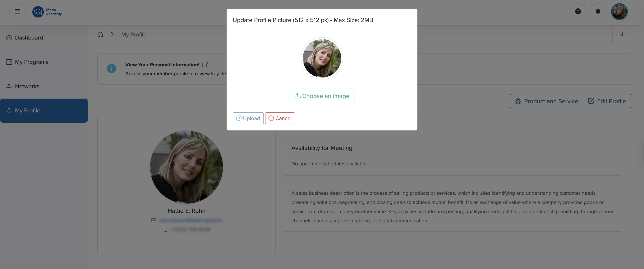Click Edit Profile
Viewport: 644px width, 269px height.
point(607,101)
